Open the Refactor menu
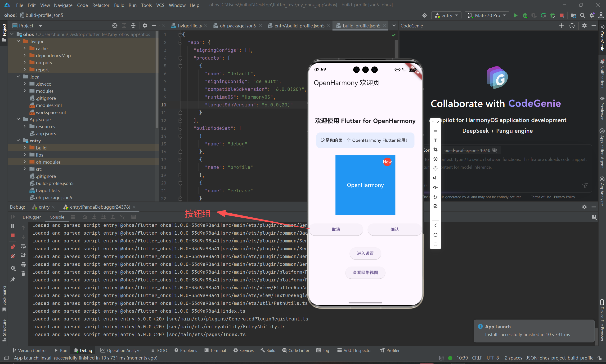Viewport: 606px width, 364px height. (x=101, y=5)
